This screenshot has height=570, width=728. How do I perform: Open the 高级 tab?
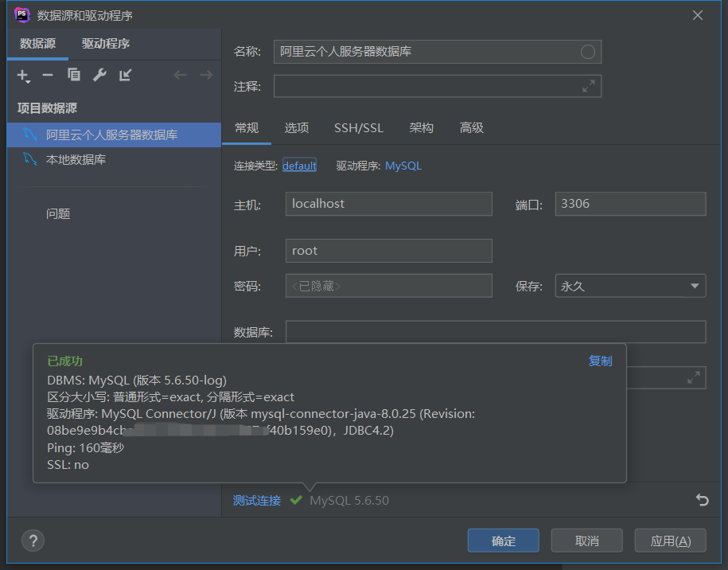tap(471, 127)
